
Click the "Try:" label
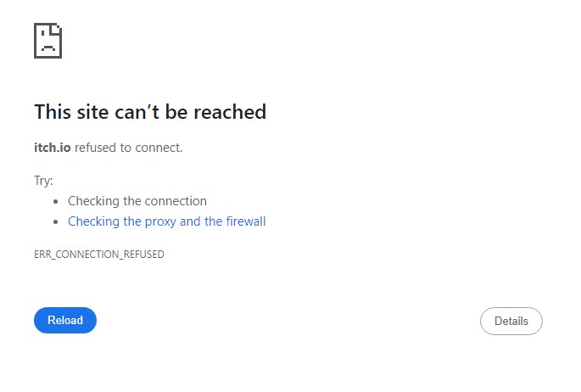pos(43,181)
